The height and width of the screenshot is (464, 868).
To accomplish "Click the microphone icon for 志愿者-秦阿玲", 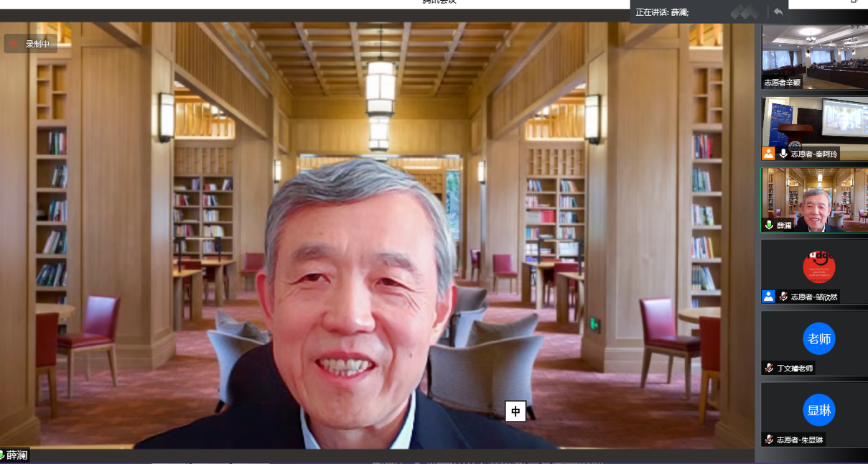I will [783, 154].
